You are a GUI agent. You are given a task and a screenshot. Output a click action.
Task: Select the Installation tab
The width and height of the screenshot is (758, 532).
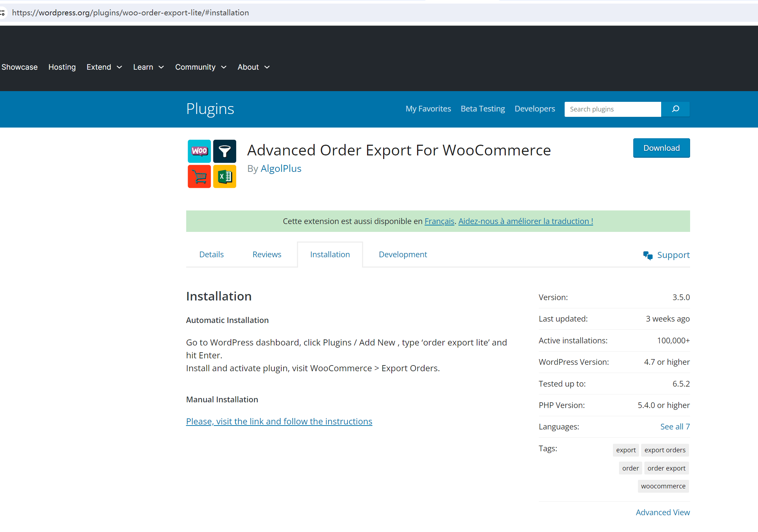pos(330,254)
